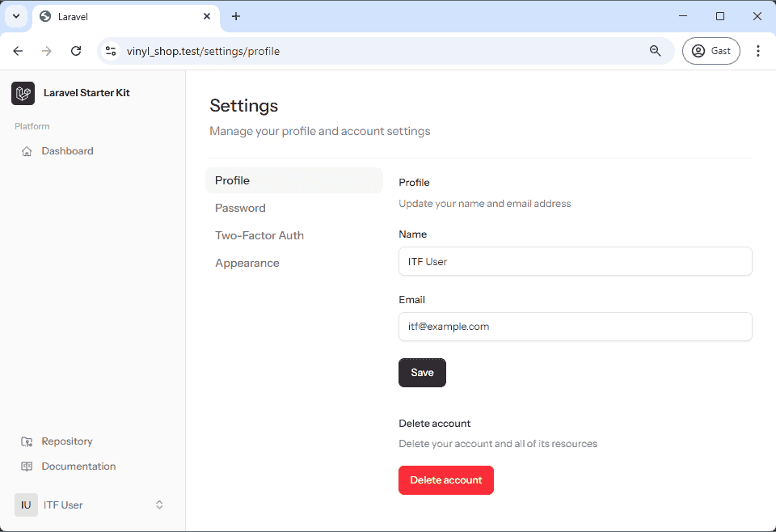Click the Dashboard home icon
The image size is (776, 532).
coord(27,151)
